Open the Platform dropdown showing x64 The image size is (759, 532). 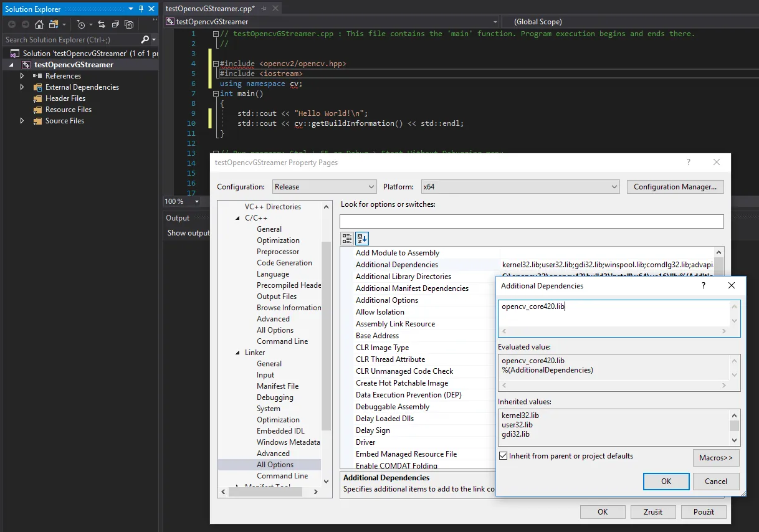pyautogui.click(x=520, y=187)
